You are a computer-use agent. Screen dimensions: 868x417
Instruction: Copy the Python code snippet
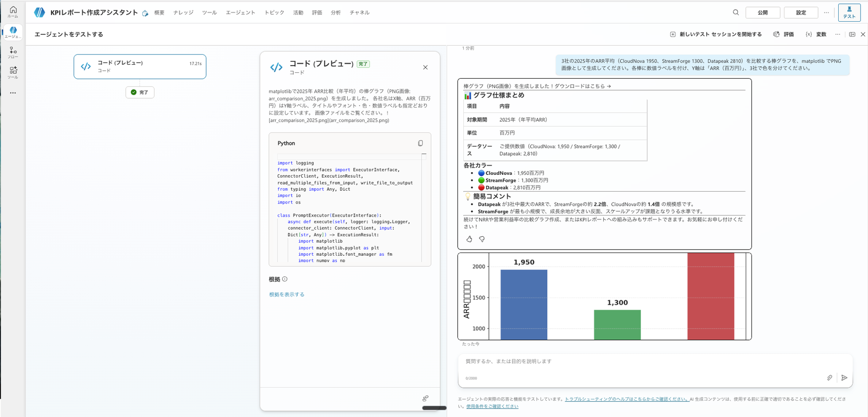tap(420, 143)
